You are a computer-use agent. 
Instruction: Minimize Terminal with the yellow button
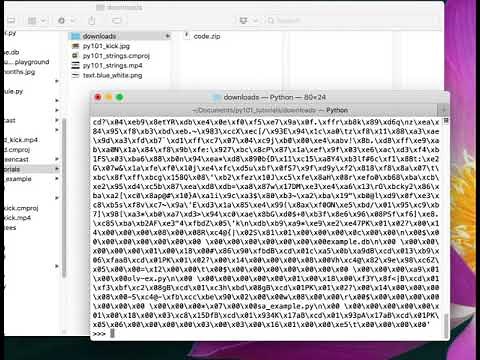click(109, 97)
